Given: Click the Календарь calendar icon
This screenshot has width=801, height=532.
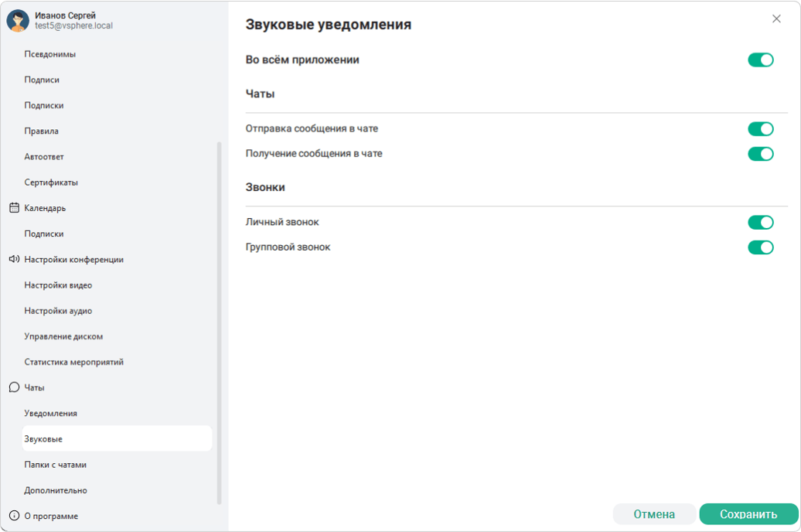Looking at the screenshot, I should (x=14, y=208).
